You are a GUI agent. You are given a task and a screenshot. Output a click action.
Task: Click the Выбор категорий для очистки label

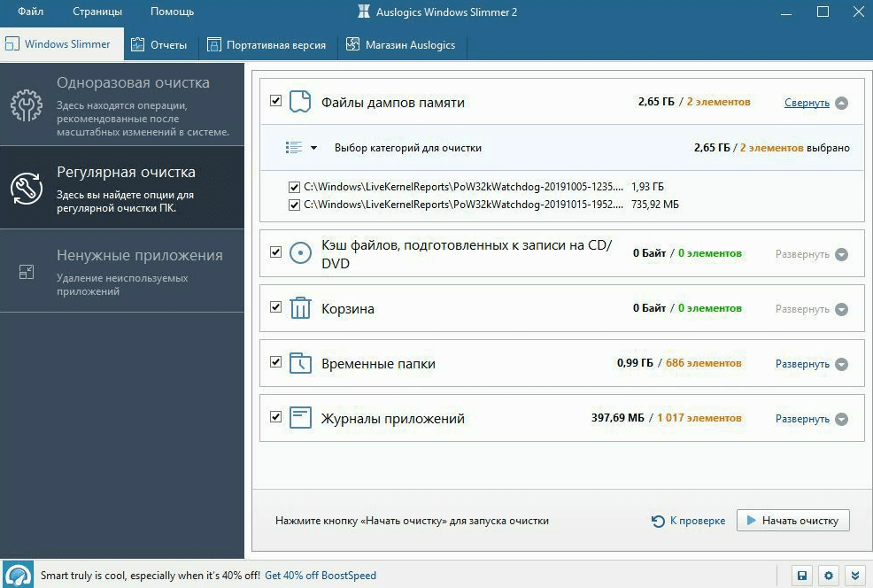tap(407, 148)
